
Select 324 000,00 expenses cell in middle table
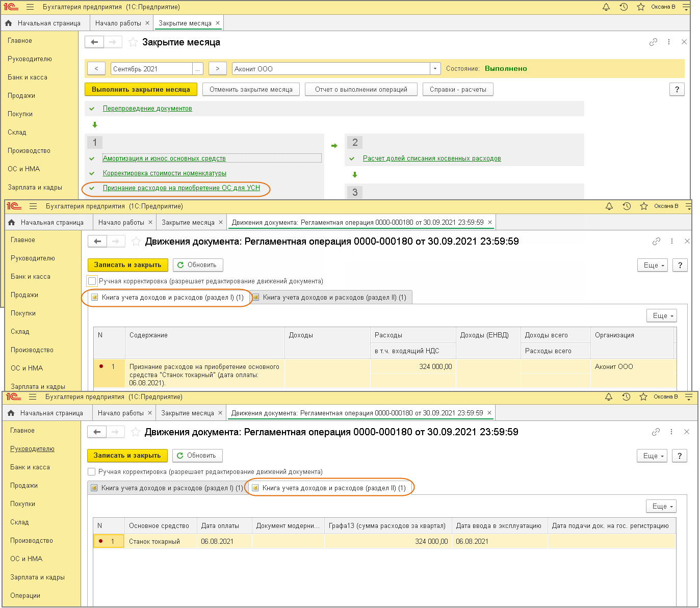(x=413, y=366)
